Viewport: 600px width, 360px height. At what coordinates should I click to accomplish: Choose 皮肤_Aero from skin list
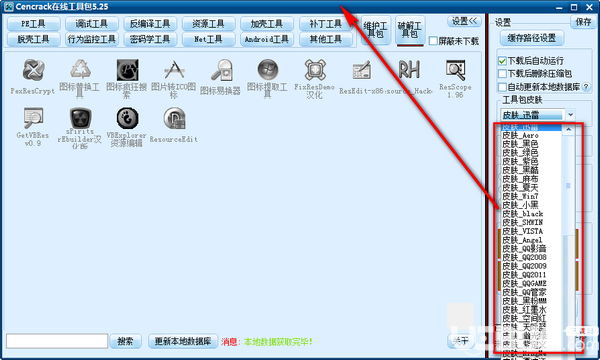tap(531, 135)
